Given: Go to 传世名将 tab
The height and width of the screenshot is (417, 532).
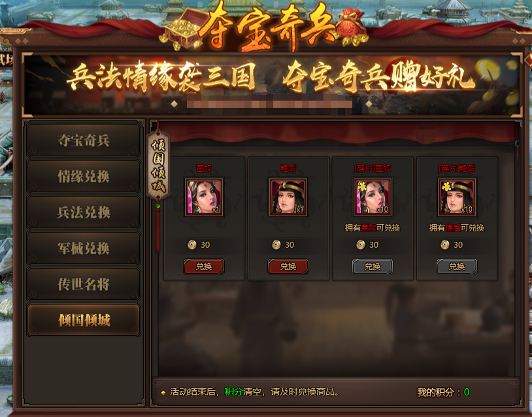Looking at the screenshot, I should click(84, 284).
